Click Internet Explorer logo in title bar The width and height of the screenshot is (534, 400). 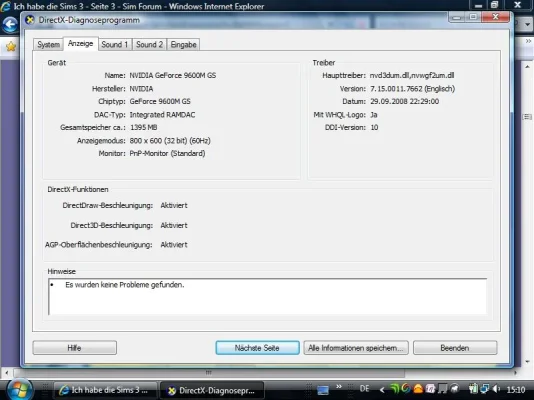pyautogui.click(x=5, y=6)
